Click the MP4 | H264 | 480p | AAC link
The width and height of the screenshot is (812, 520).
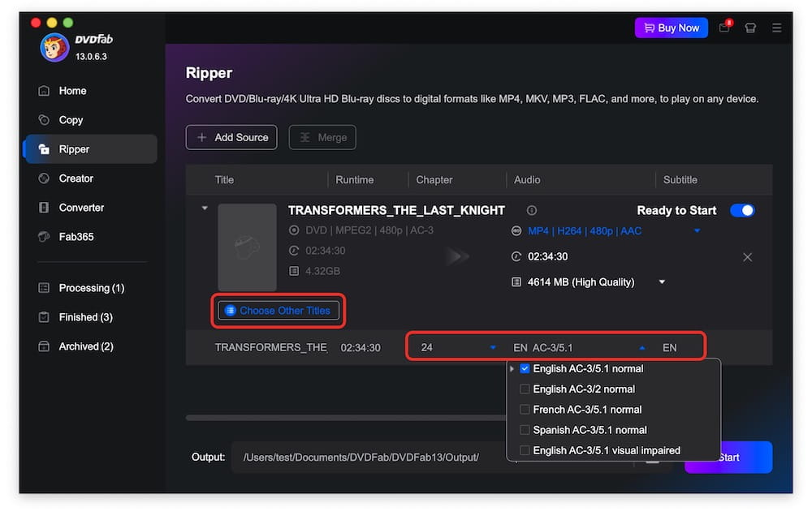pos(584,230)
